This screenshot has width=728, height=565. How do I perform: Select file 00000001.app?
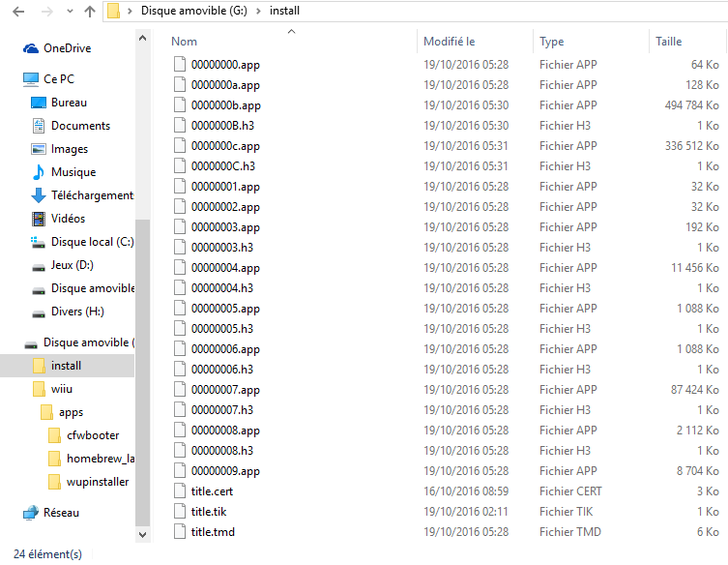225,187
